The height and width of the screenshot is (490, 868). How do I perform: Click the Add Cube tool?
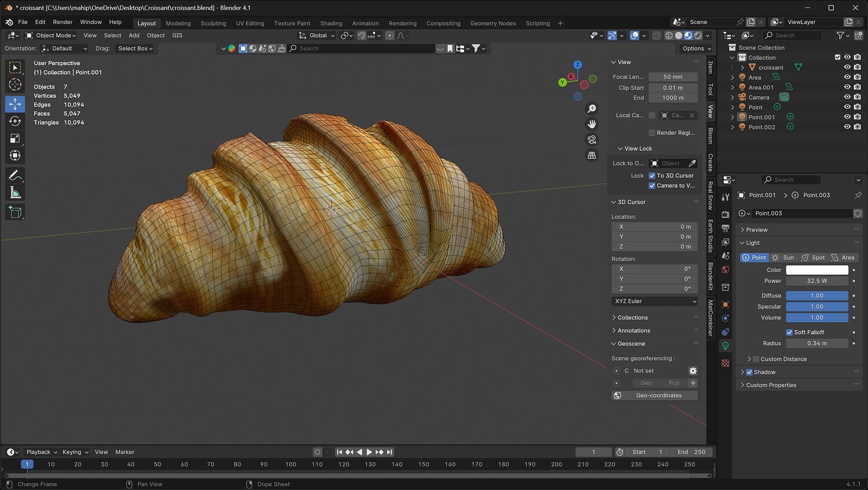[x=15, y=213]
